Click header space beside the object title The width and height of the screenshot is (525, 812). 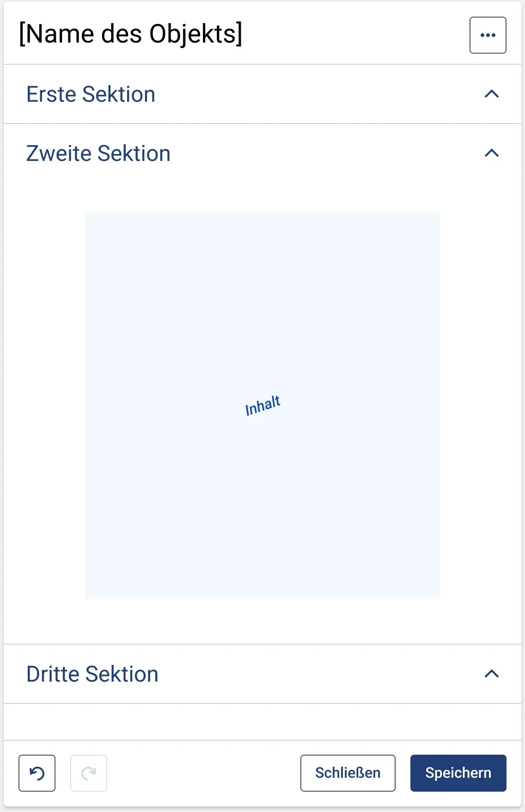click(356, 35)
